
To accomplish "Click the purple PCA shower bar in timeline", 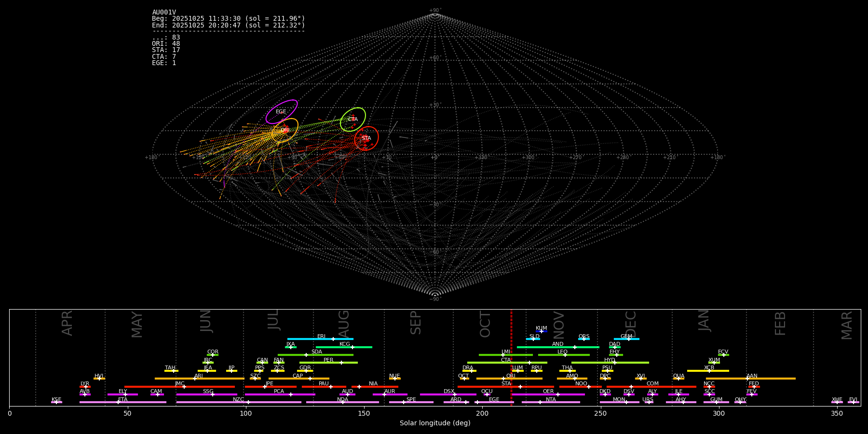I will (x=280, y=394).
